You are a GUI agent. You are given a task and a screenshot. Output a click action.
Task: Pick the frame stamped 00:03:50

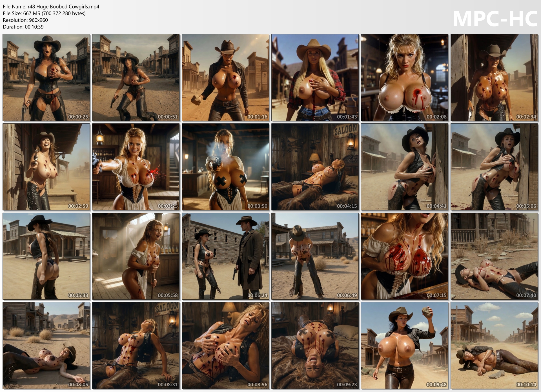225,167
